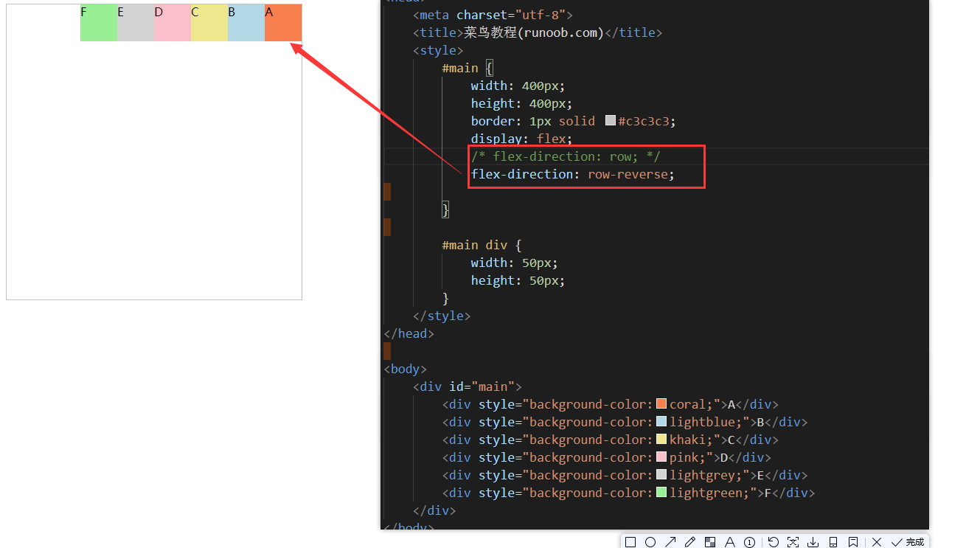The width and height of the screenshot is (980, 548).
Task: Select the mosaic blur tool
Action: pyautogui.click(x=710, y=542)
